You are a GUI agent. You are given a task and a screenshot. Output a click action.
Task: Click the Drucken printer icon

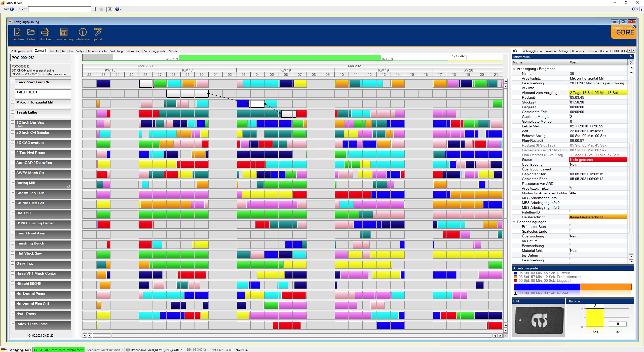pos(45,32)
